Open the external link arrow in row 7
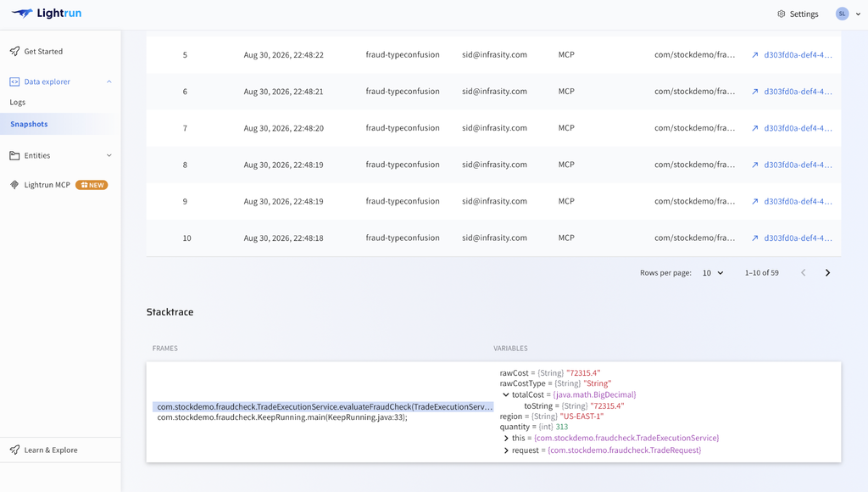Image resolution: width=868 pixels, height=492 pixels. [x=754, y=128]
